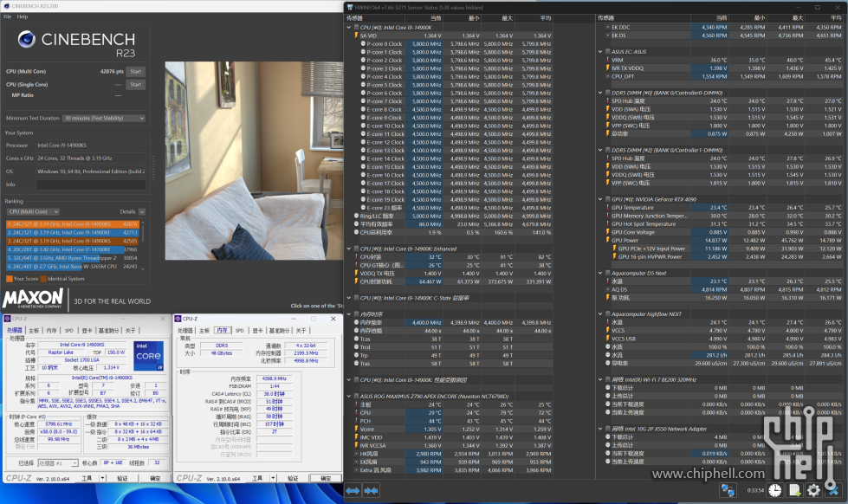This screenshot has height=504, width=848.
Task: Switch to SPD tab in left CPU-Z
Action: [69, 331]
